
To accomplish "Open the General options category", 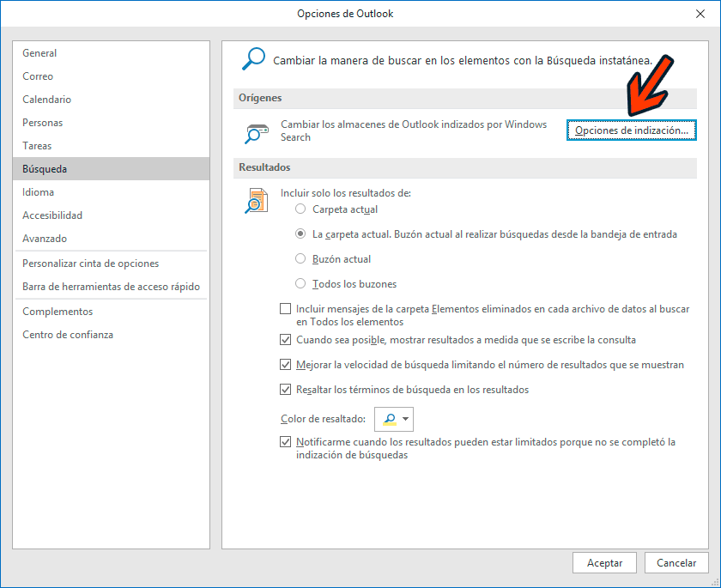I will [x=112, y=53].
